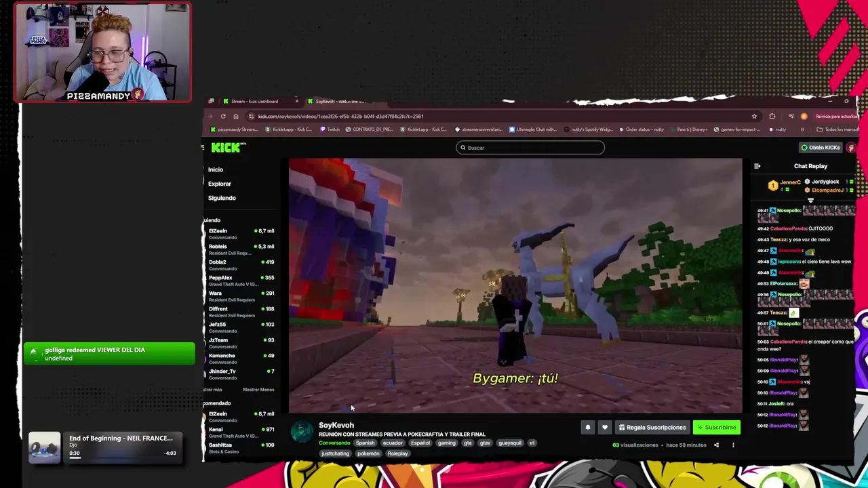Click the SoyKevoh channel name

tap(336, 426)
